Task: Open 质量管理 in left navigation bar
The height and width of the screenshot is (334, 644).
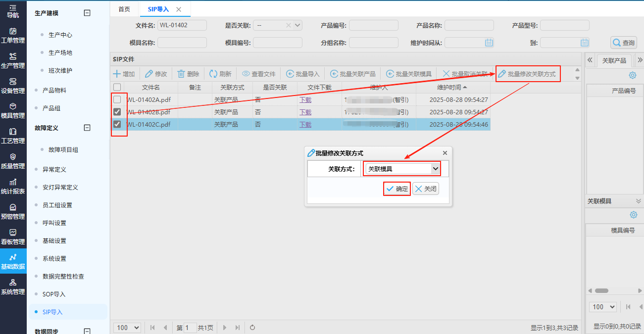Action: [x=13, y=161]
